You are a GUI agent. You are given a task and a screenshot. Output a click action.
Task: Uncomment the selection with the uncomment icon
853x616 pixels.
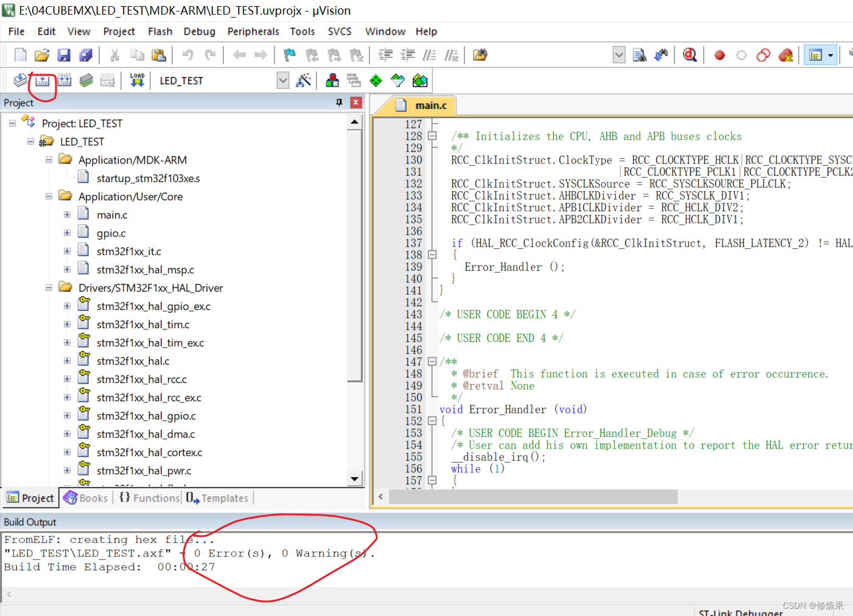(451, 55)
